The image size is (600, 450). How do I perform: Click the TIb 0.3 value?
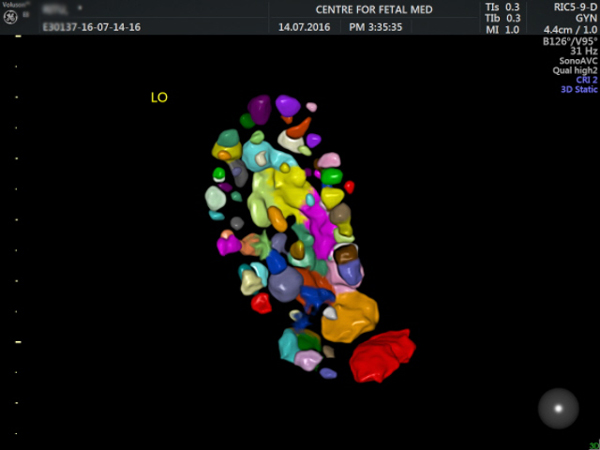[x=502, y=18]
